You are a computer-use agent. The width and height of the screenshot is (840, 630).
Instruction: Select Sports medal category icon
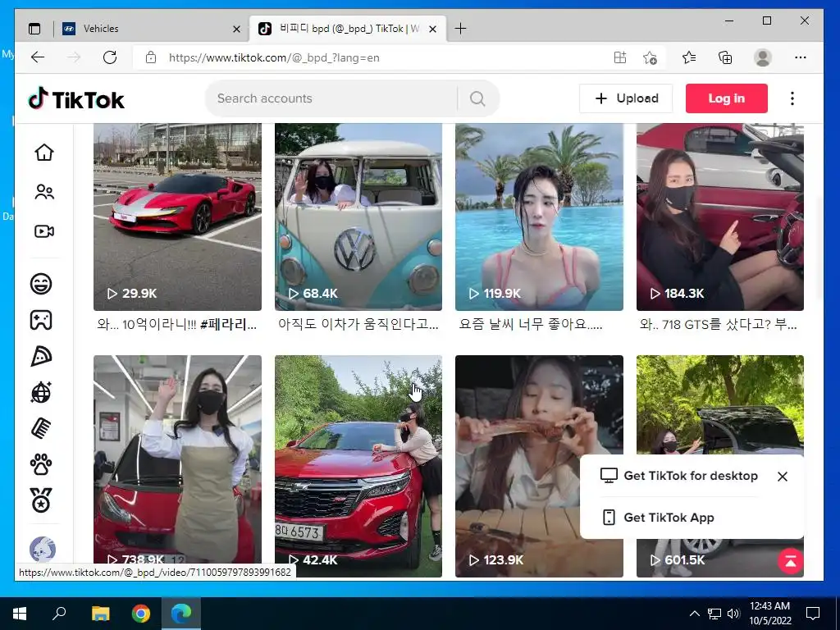(x=41, y=500)
